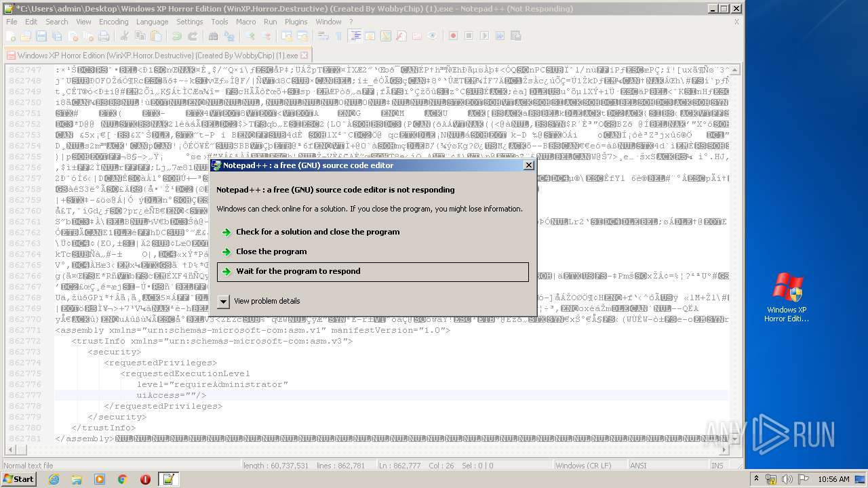Click the Copy toolbar icon
Screen dimensions: 868x488
140,36
